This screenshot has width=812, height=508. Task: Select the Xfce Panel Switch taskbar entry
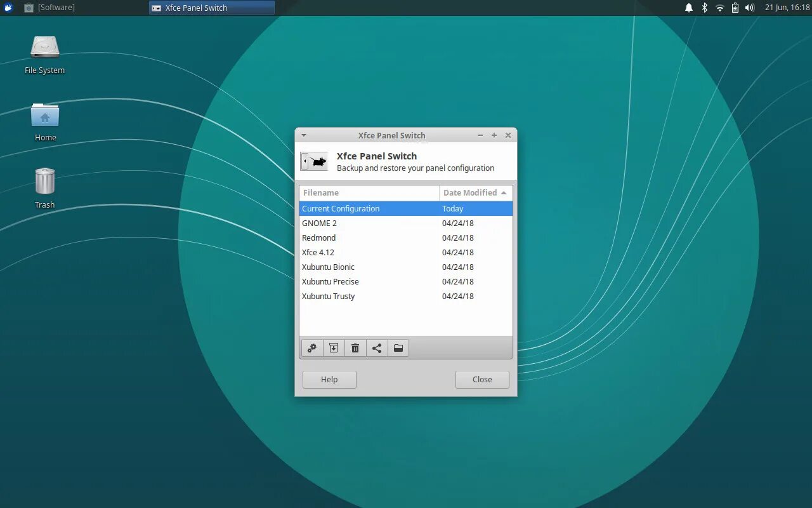point(211,8)
